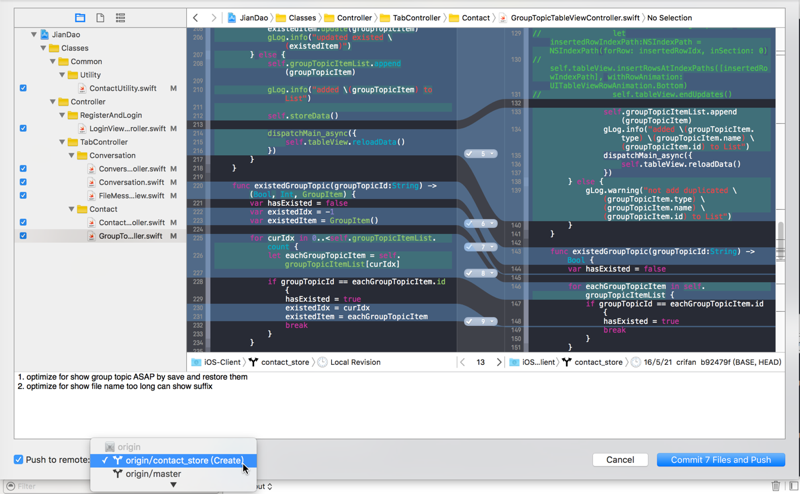
Task: Go forward using the right navigation arrow
Action: [x=213, y=18]
